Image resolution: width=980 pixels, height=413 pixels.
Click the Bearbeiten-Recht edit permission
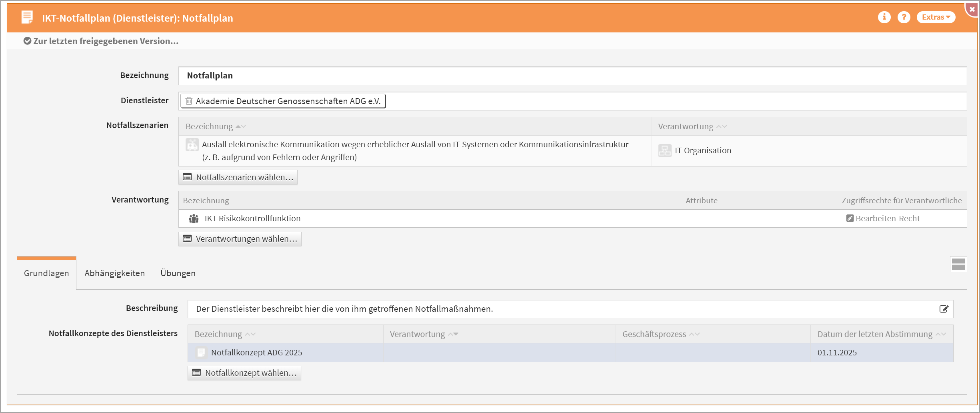[883, 219]
